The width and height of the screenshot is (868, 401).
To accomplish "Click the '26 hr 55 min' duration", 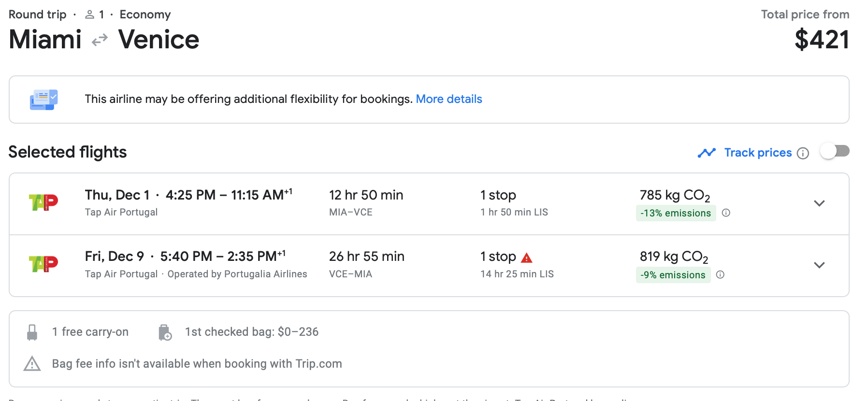I will click(x=367, y=257).
